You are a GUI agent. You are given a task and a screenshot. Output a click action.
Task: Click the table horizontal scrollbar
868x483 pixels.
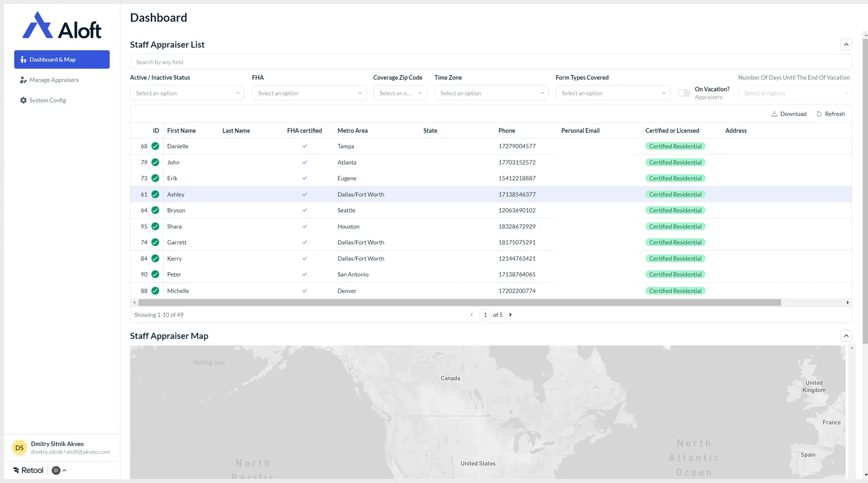459,303
